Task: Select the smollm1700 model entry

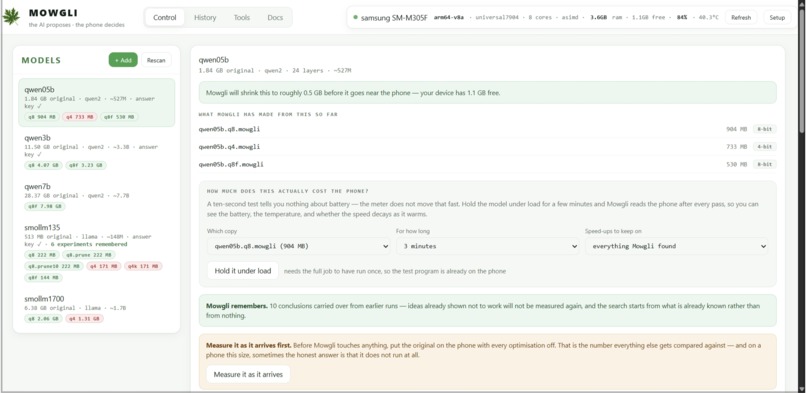Action: pos(97,308)
